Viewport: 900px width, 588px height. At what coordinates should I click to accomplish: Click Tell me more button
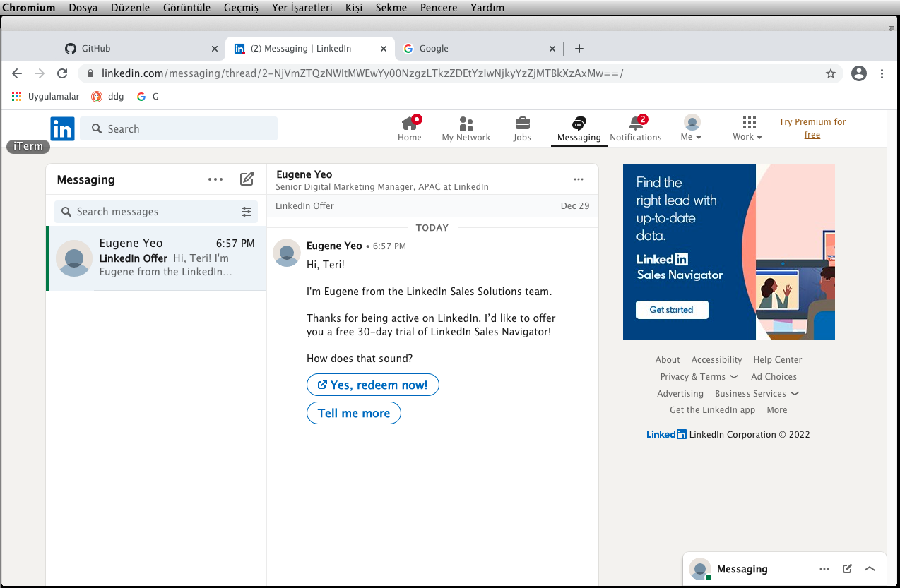[354, 413]
